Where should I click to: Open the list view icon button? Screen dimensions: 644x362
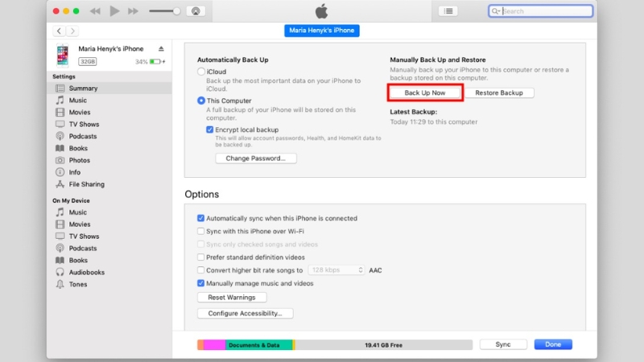(x=448, y=11)
